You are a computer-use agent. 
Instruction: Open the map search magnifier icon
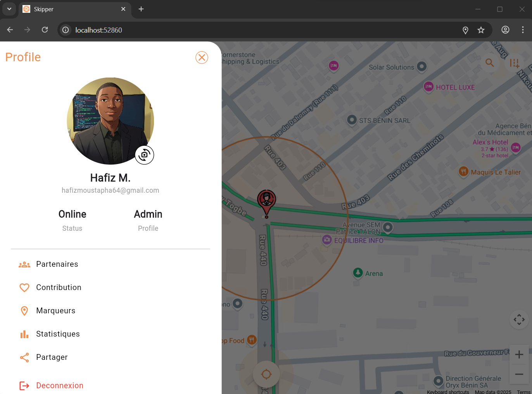pyautogui.click(x=490, y=63)
